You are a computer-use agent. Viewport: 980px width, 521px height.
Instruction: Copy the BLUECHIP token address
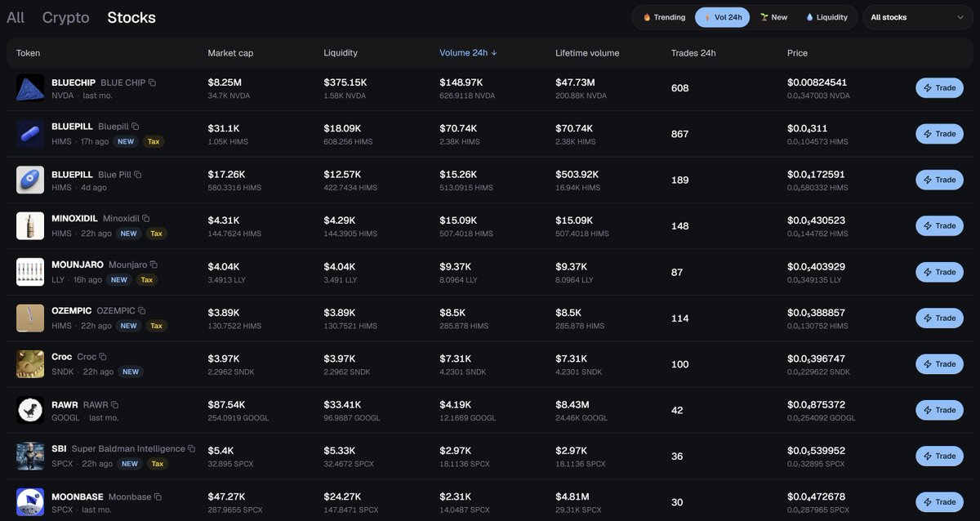152,82
